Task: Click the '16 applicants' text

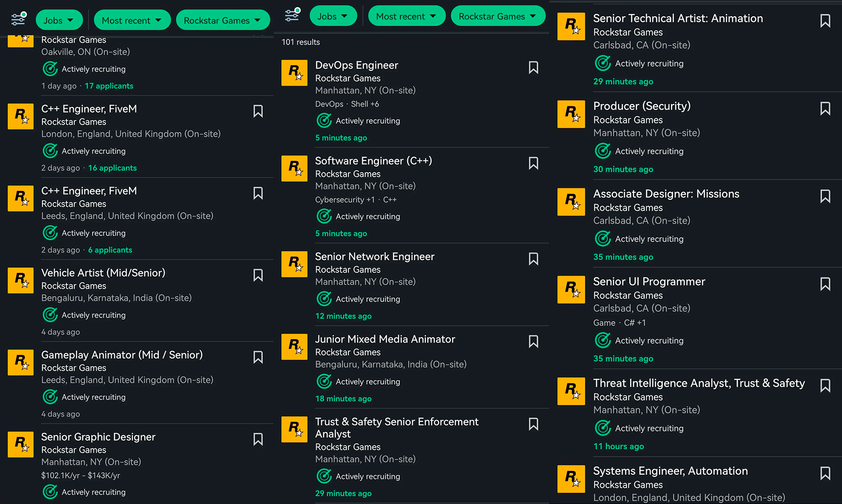Action: 113,168
